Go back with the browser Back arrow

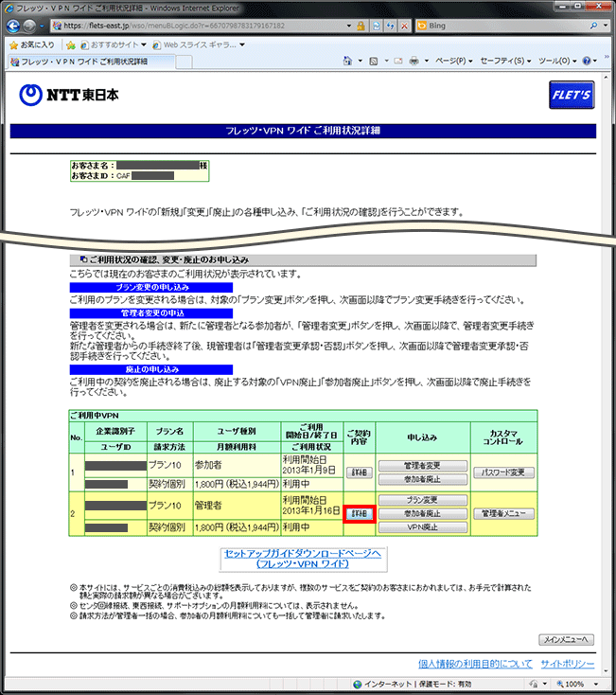click(x=13, y=27)
